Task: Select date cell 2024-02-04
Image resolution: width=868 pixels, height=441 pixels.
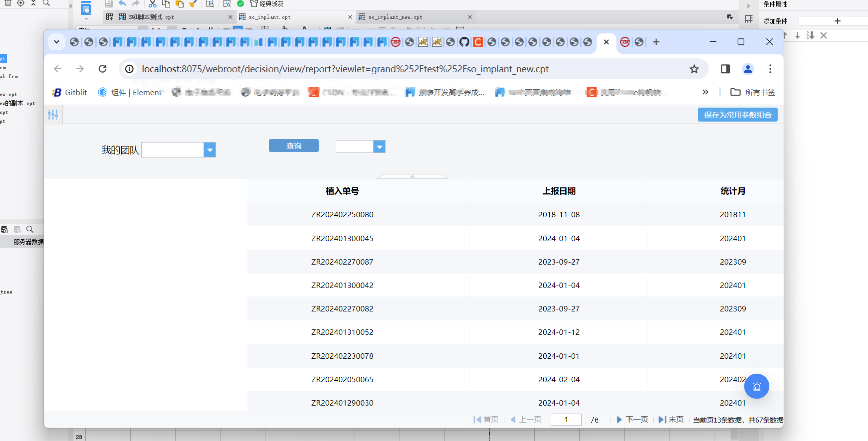Action: [x=559, y=380]
